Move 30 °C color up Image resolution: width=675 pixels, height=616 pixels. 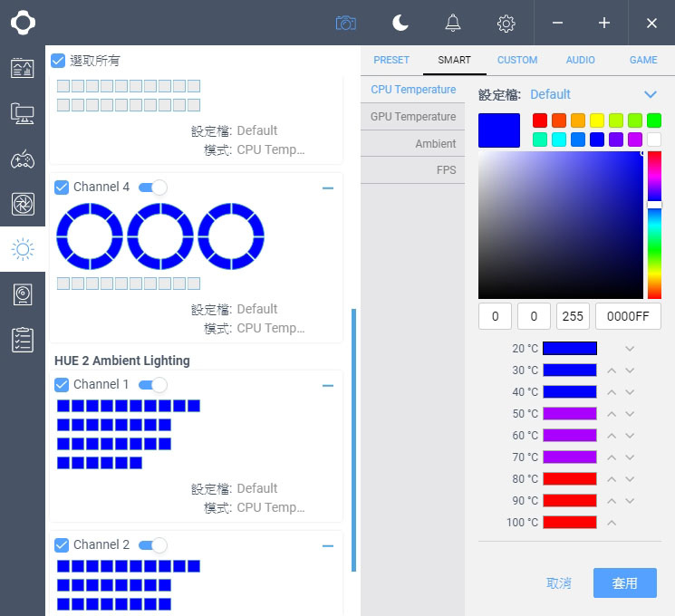(x=612, y=371)
